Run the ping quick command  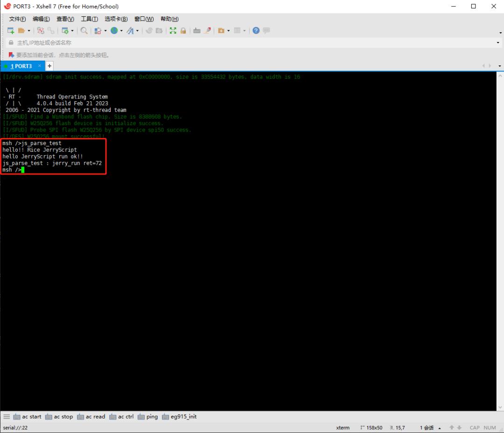tap(148, 417)
